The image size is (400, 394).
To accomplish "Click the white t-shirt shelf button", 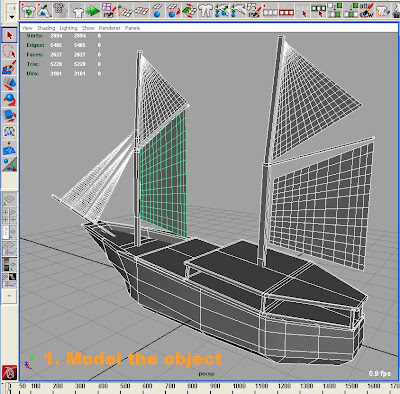I will point(78,11).
